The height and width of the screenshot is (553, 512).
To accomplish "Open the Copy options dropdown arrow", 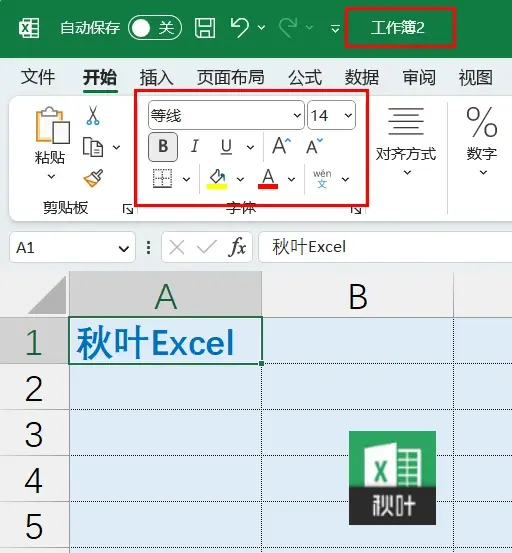I will click(116, 147).
